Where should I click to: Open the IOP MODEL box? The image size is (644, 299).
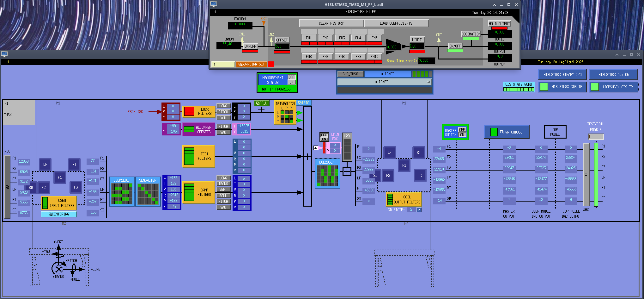555,132
